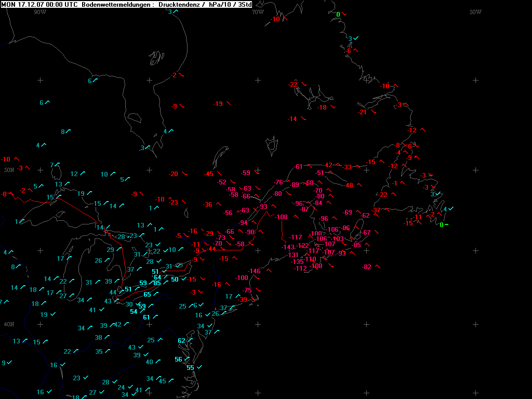Select the rising-tendency symbol beside value 85
This screenshot has width=532, height=399.
(166, 283)
